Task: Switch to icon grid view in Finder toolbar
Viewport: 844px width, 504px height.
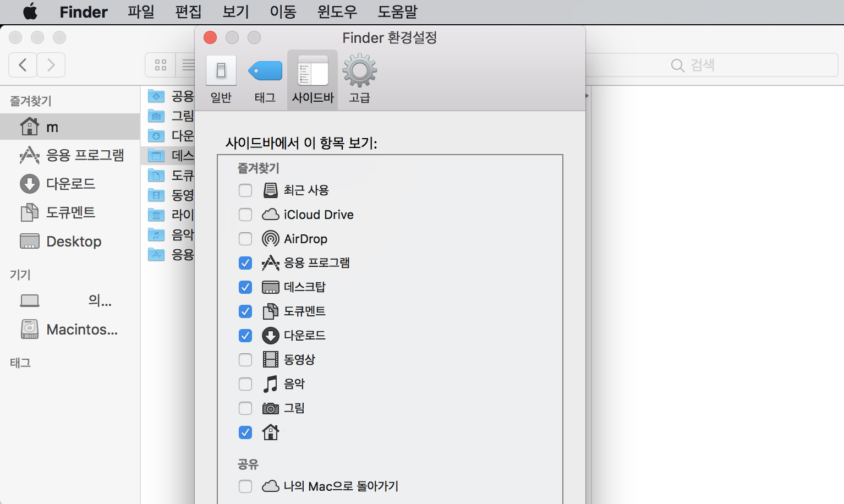Action: [x=161, y=65]
